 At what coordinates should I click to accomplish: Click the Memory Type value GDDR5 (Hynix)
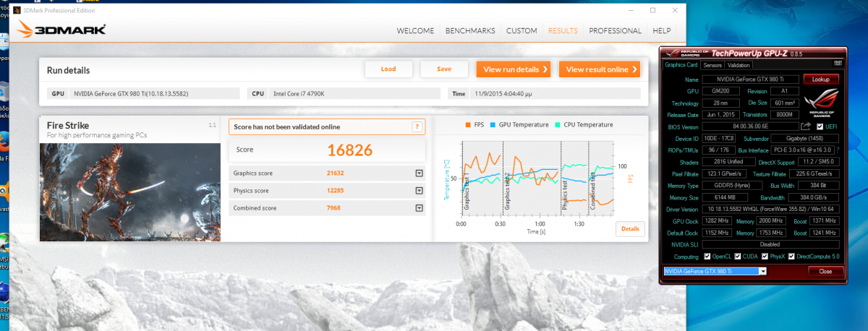(x=731, y=185)
